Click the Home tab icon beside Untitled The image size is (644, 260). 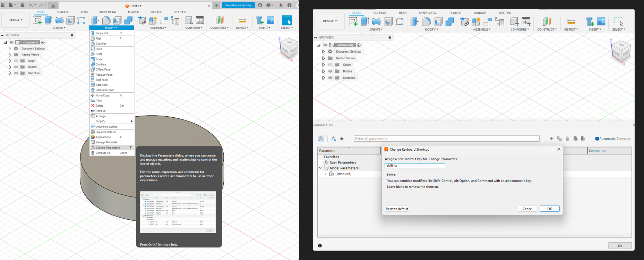point(53,6)
